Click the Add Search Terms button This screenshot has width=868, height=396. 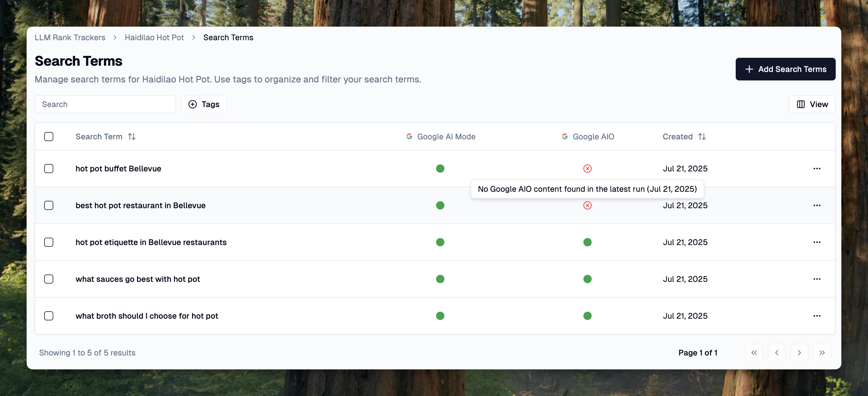point(785,69)
